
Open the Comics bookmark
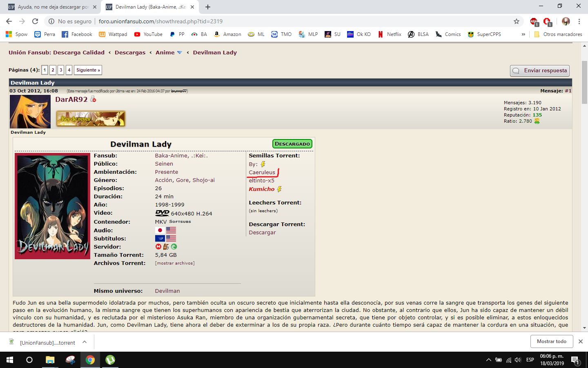[x=448, y=34]
